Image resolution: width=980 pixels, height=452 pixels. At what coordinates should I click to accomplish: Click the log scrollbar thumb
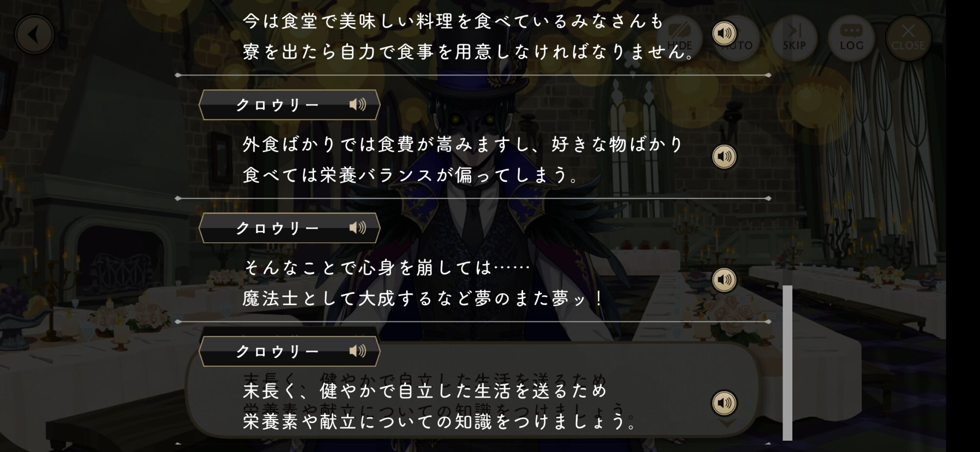click(787, 363)
